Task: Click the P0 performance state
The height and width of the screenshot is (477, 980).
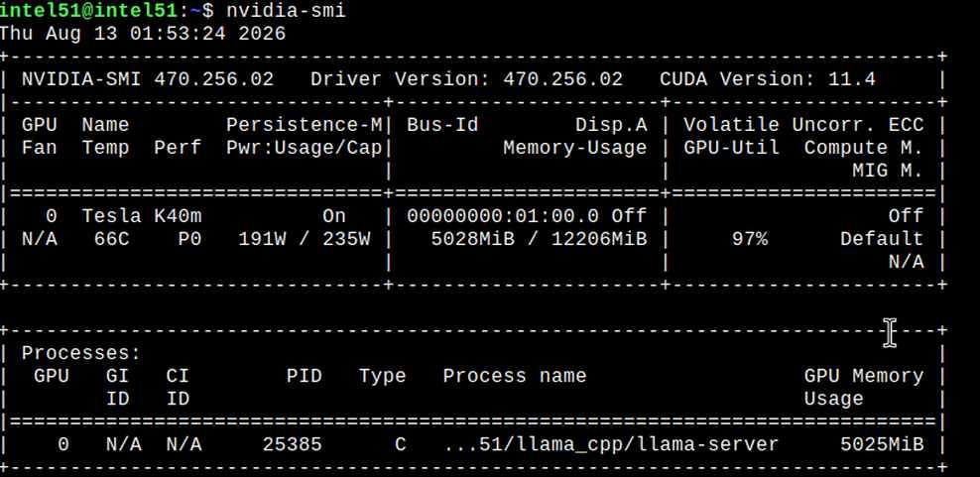Action: click(x=189, y=239)
